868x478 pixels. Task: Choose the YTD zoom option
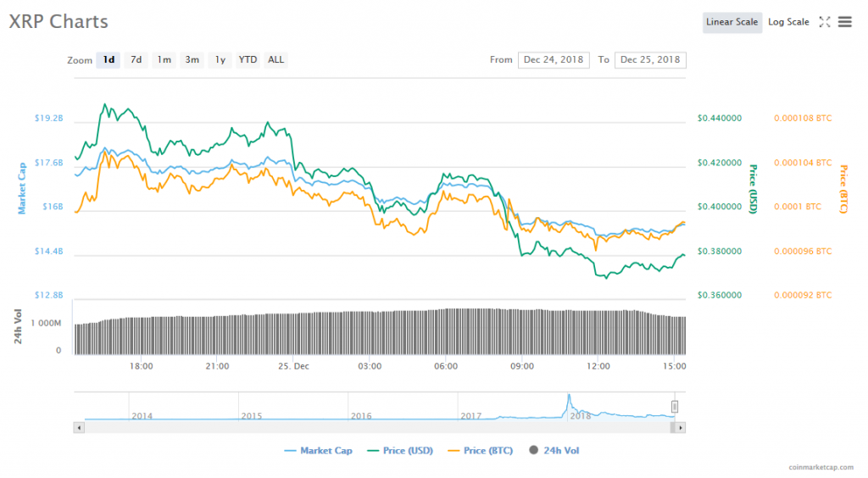point(248,59)
